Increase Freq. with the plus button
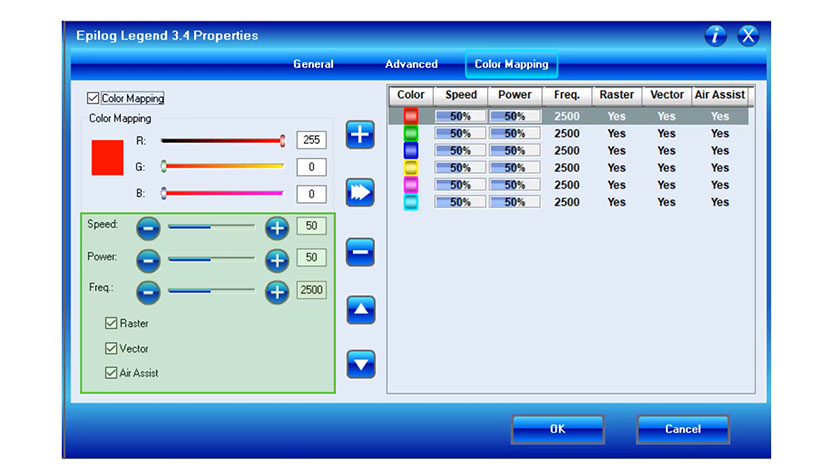The image size is (830, 473). (x=277, y=292)
